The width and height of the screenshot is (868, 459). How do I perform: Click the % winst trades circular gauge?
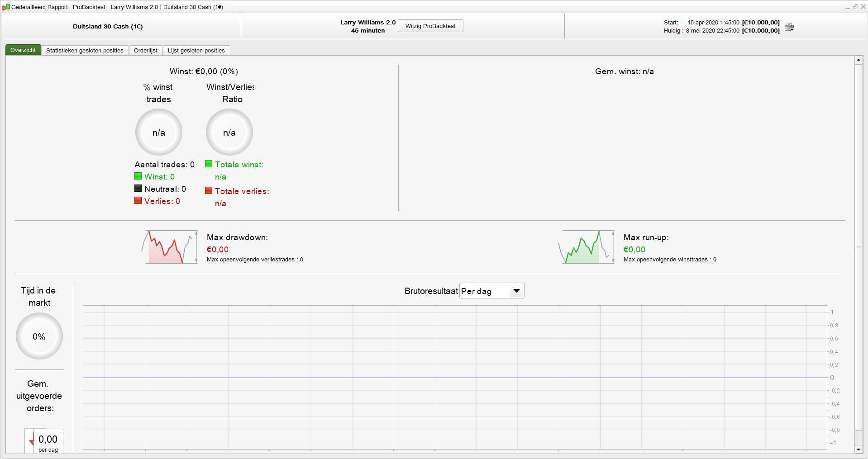point(159,132)
